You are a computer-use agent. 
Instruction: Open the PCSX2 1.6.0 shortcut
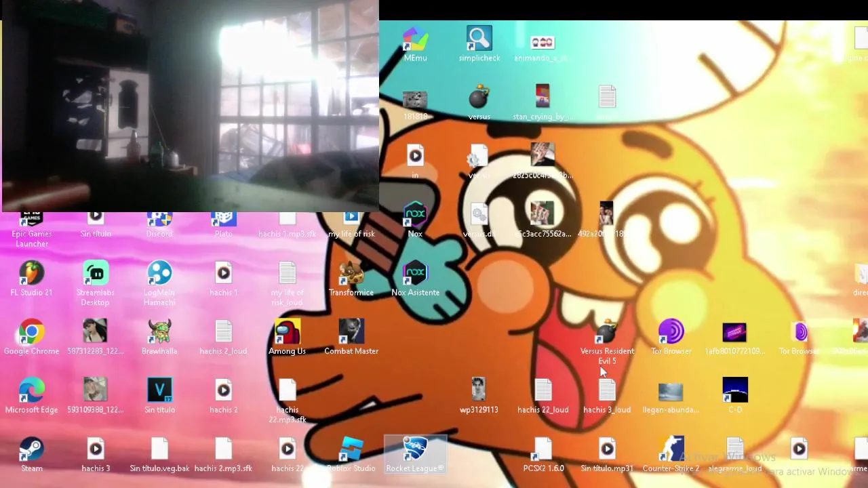coord(543,455)
